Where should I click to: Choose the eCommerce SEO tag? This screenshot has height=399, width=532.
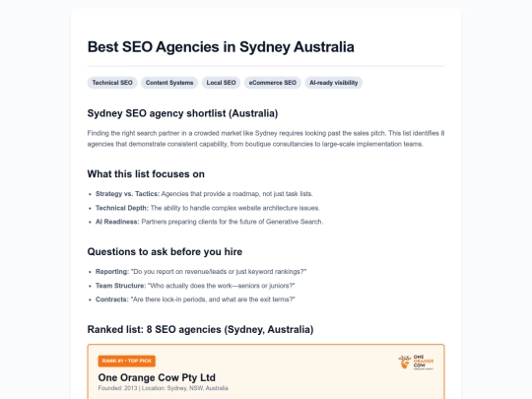pyautogui.click(x=273, y=83)
